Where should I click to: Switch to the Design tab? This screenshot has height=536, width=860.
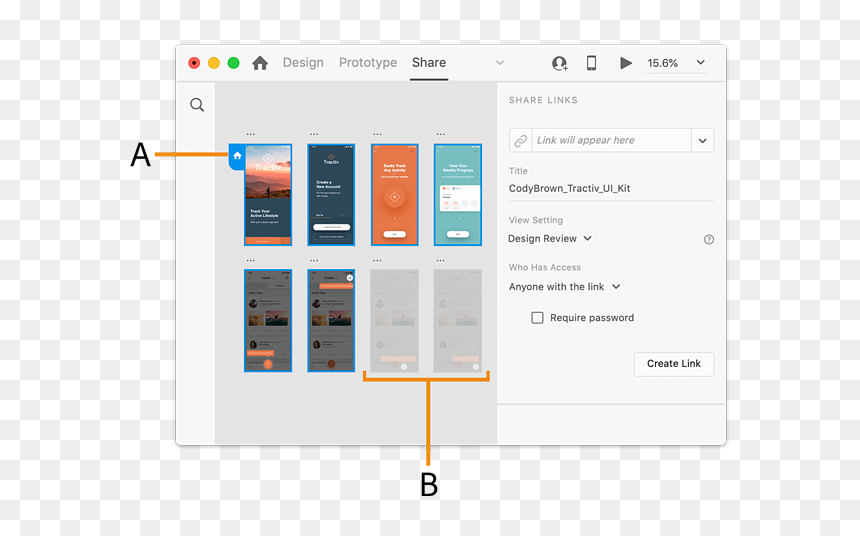[x=303, y=63]
